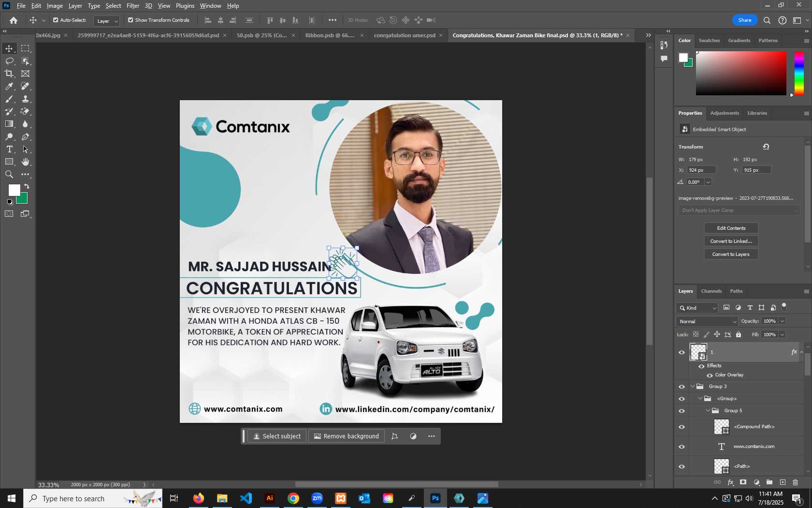Click the X position input field
This screenshot has width=812, height=508.
[x=702, y=170]
